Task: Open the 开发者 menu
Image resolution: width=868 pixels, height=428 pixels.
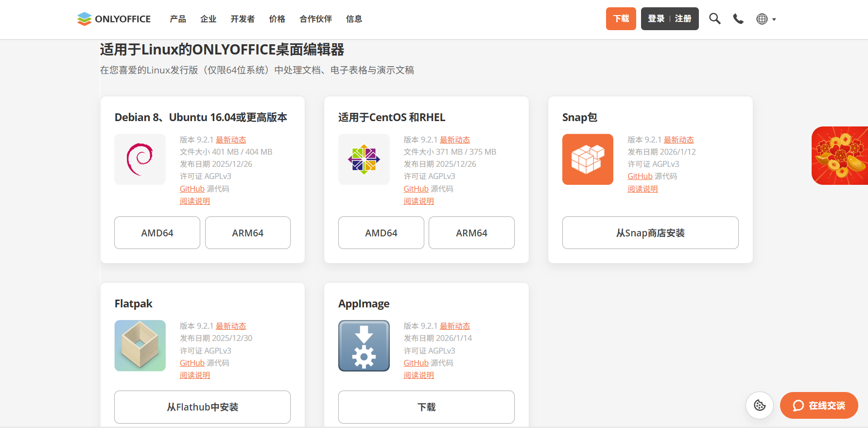Action: 243,19
